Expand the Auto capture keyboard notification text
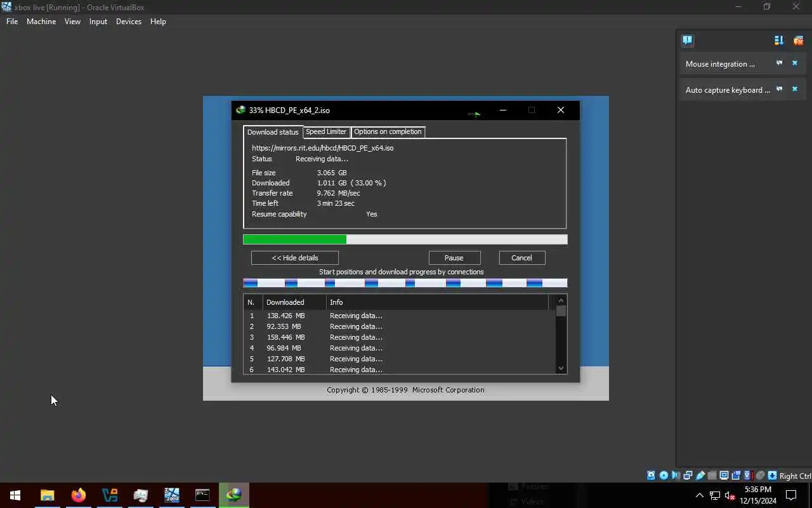This screenshot has height=508, width=812. tap(728, 90)
